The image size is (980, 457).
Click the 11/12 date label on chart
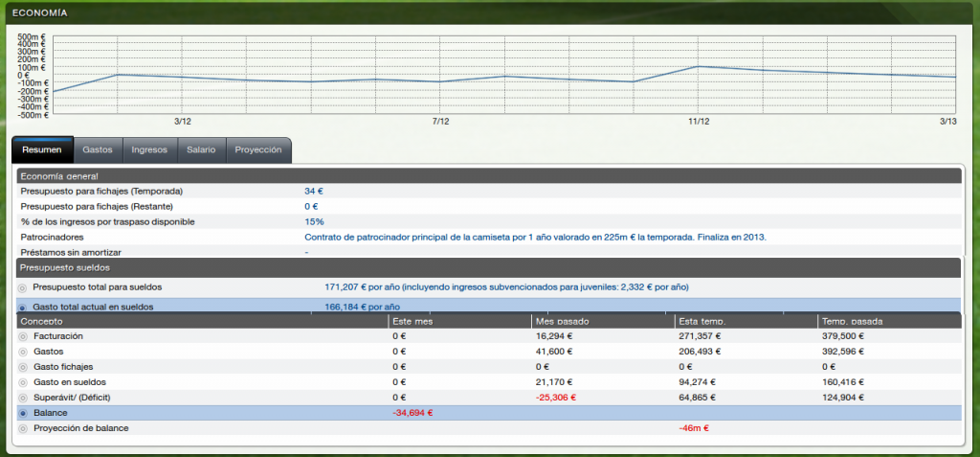(x=698, y=122)
